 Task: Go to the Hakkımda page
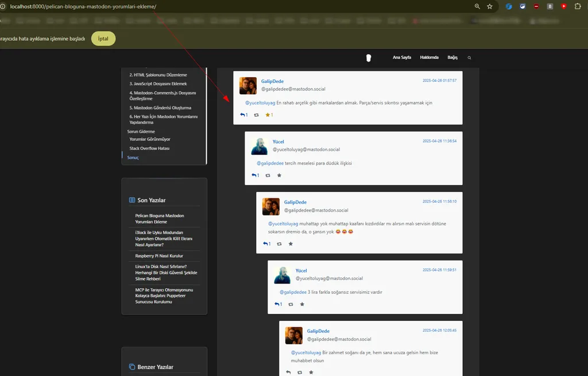pyautogui.click(x=430, y=57)
